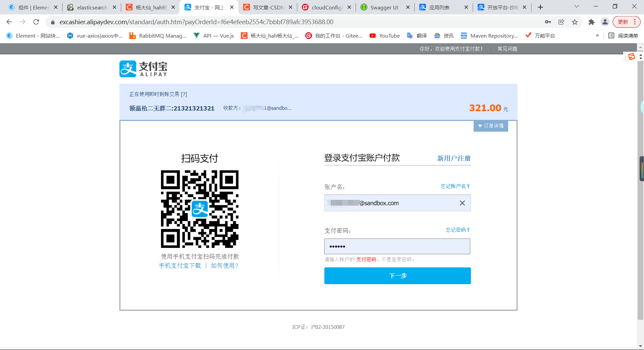Open the Element bookmark
Viewport: 644px width, 350px height.
pos(33,36)
